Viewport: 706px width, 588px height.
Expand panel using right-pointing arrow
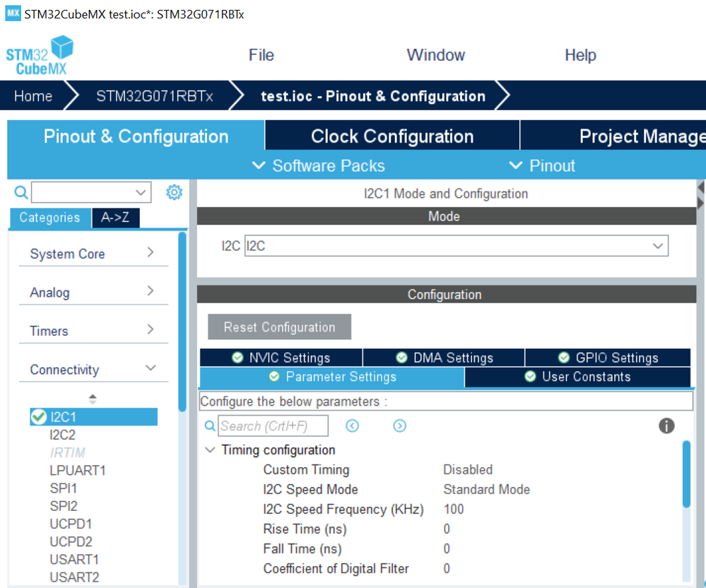coord(700,203)
